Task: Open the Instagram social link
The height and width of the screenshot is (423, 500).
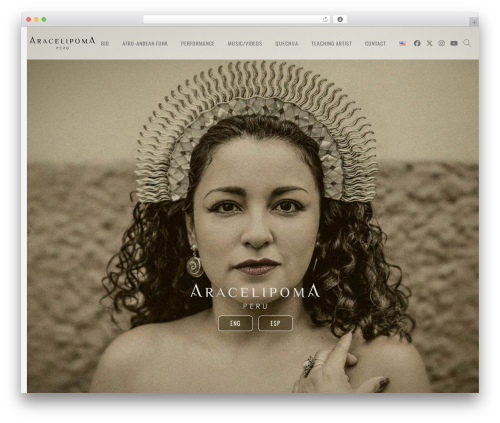Action: coord(441,43)
